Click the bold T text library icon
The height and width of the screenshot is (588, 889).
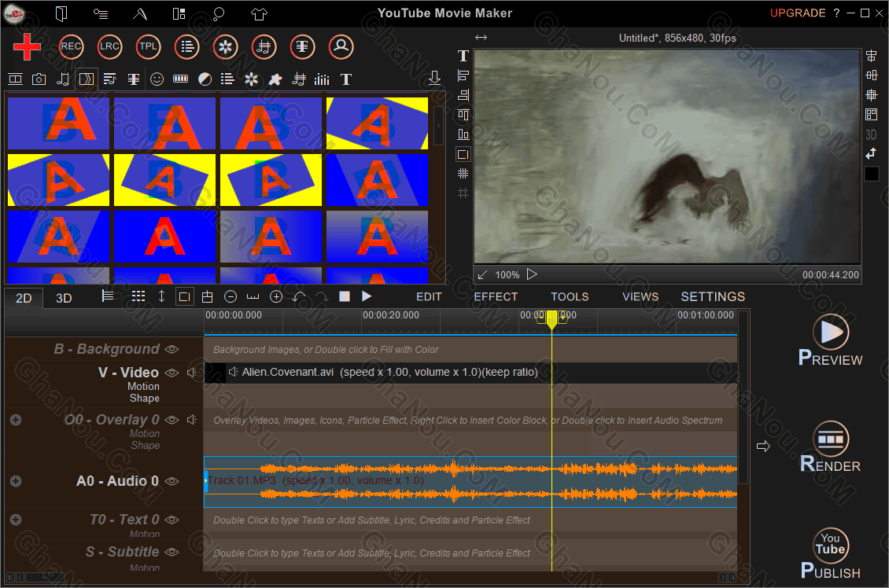coord(346,79)
